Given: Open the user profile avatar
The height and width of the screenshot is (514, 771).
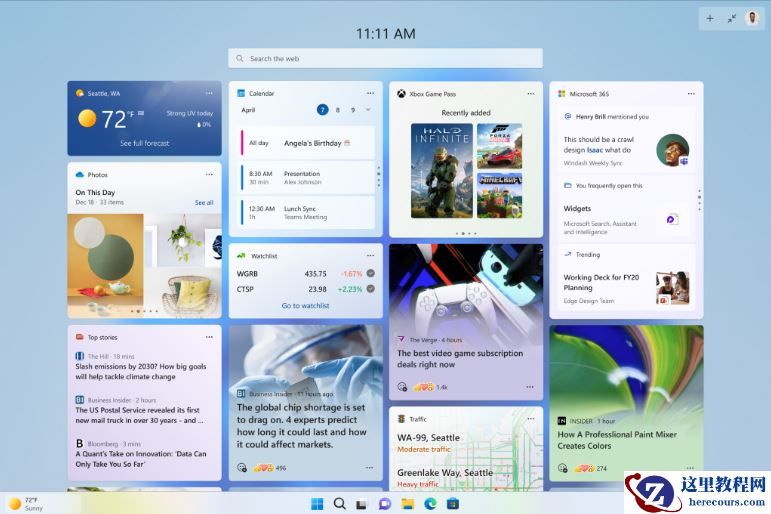Looking at the screenshot, I should tap(752, 19).
